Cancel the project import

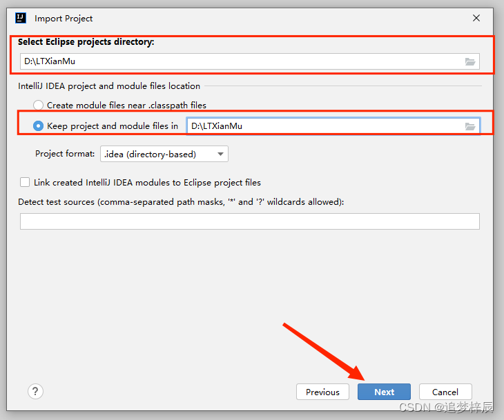[x=445, y=392]
